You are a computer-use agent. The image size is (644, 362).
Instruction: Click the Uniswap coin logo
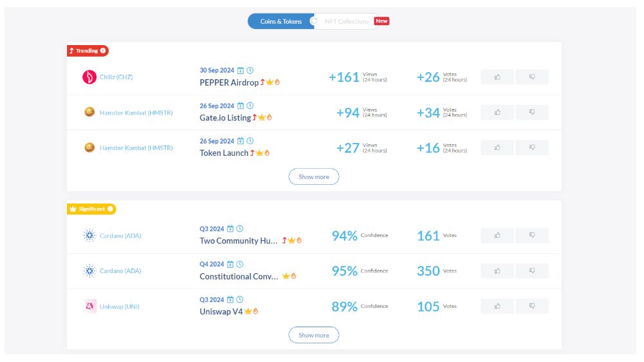(x=90, y=306)
